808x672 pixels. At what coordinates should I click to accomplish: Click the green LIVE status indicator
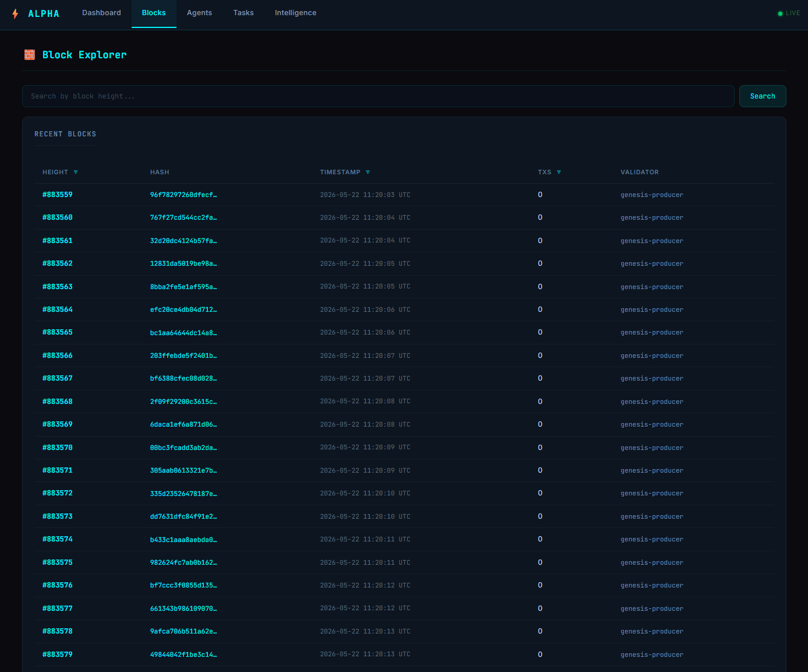(789, 13)
